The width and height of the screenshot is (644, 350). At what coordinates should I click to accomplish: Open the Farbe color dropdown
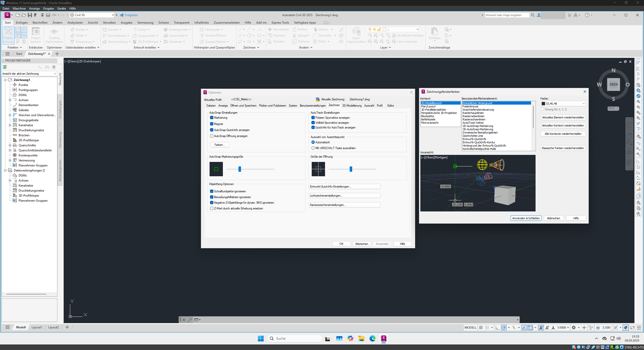[563, 104]
